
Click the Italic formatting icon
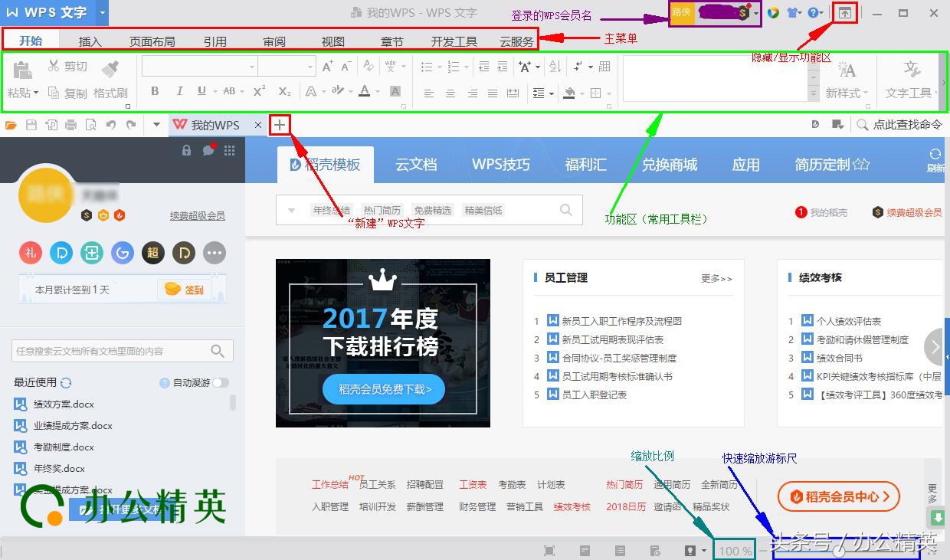(x=179, y=91)
